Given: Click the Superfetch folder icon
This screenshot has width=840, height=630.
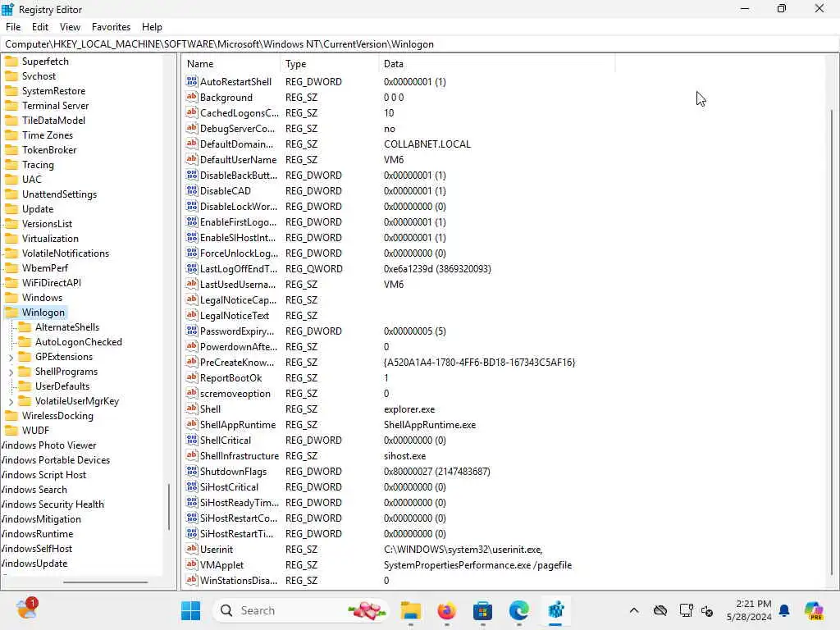Looking at the screenshot, I should [x=11, y=61].
